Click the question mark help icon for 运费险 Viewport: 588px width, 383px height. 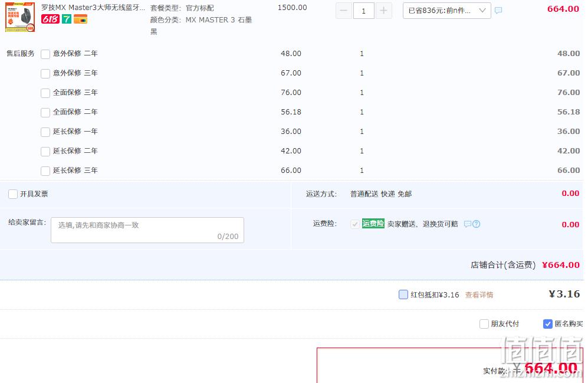coord(477,224)
